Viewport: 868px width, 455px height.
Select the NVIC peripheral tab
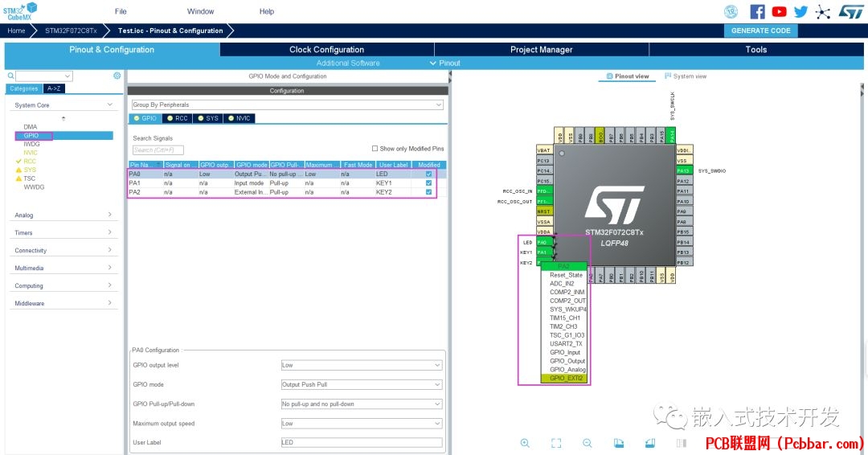[240, 118]
